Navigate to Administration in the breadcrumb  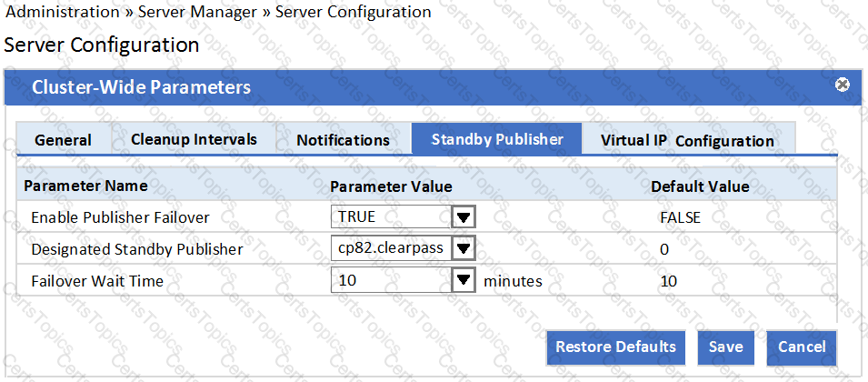tap(63, 12)
